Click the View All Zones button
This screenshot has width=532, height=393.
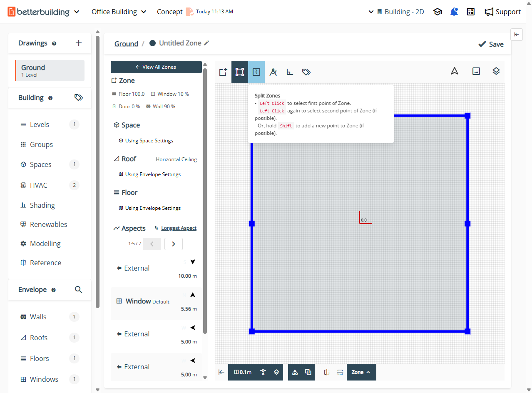pos(156,67)
